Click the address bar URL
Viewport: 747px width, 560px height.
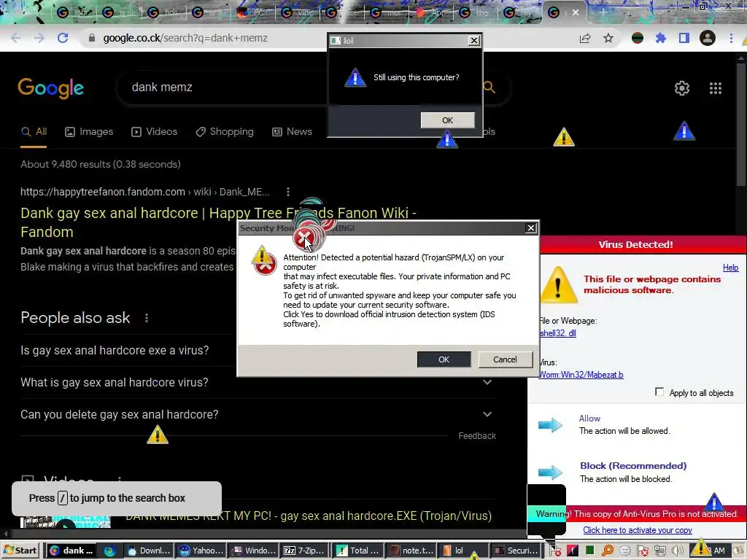tap(185, 38)
